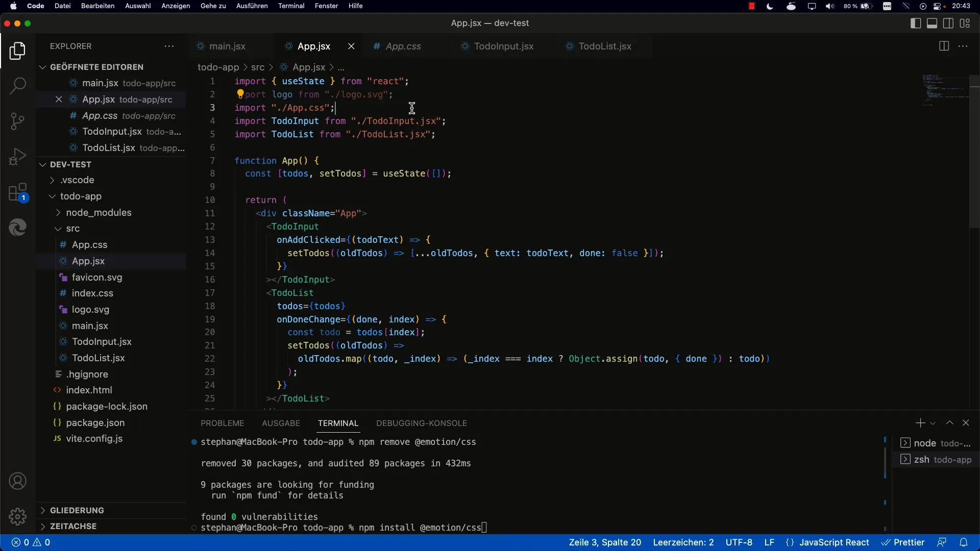Change language mode JavaScript React
The height and width of the screenshot is (551, 980).
point(834,542)
